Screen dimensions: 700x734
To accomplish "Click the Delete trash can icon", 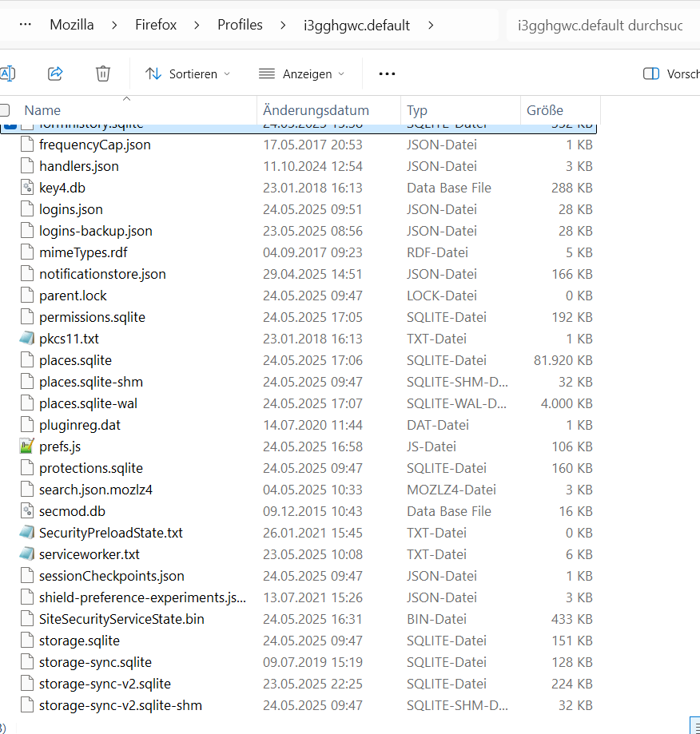I will tap(103, 73).
